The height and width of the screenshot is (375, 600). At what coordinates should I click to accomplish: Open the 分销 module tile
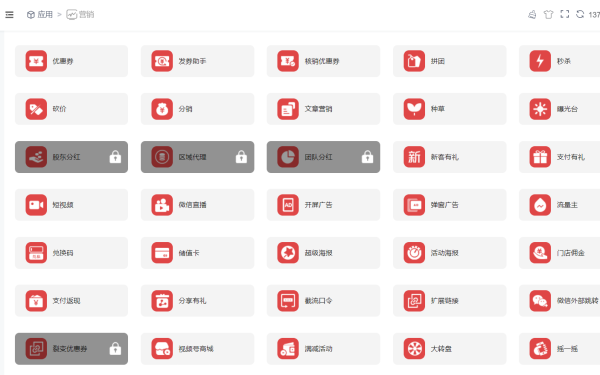pyautogui.click(x=197, y=109)
